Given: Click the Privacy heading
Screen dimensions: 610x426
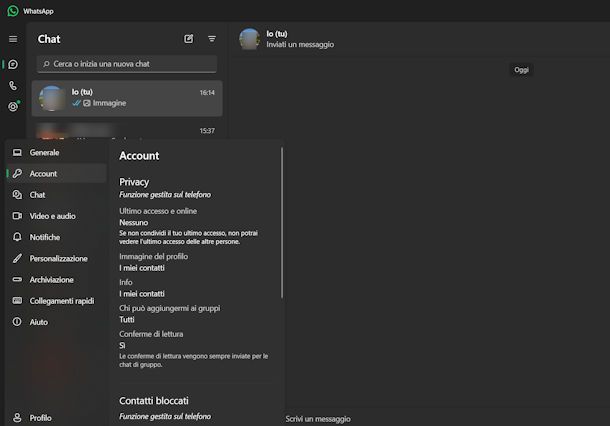Looking at the screenshot, I should (x=134, y=182).
